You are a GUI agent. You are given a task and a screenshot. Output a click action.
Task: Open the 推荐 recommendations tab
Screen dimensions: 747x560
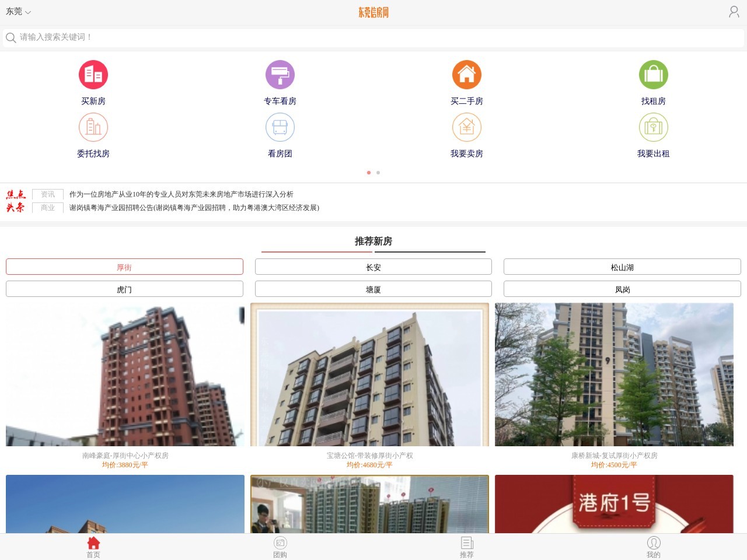click(467, 546)
